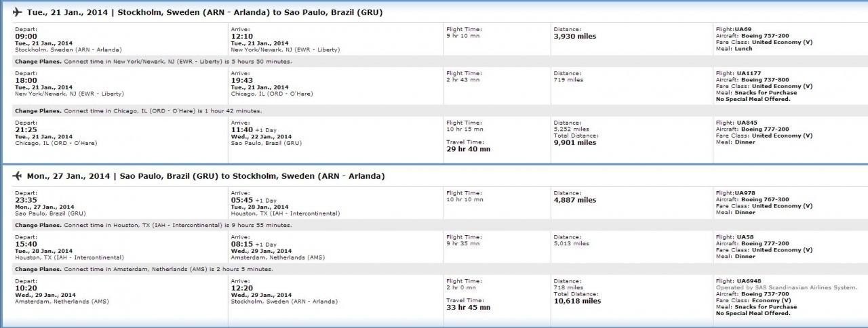
Task: Click the Houston Change Planes connection notice
Action: point(153,225)
